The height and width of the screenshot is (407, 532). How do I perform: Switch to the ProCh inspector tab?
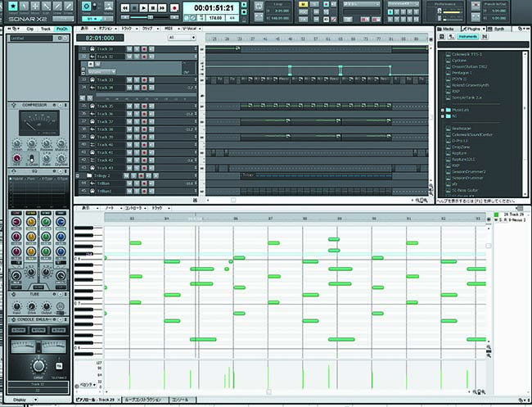point(62,29)
